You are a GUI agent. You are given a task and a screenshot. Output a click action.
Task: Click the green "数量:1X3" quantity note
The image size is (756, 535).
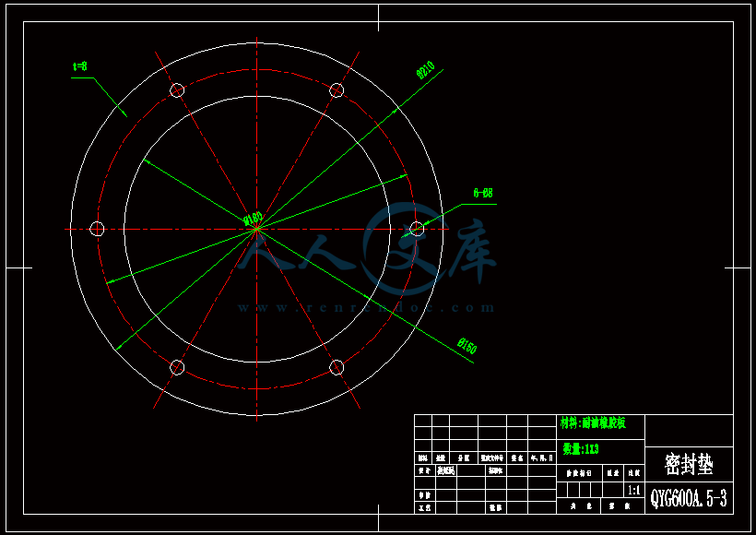pos(581,449)
